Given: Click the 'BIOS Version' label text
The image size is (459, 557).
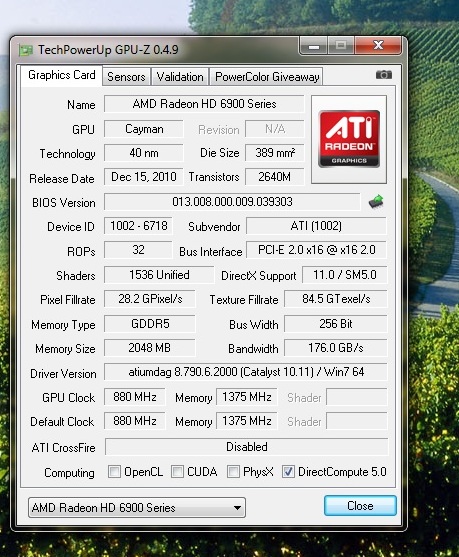Looking at the screenshot, I should coord(64,203).
